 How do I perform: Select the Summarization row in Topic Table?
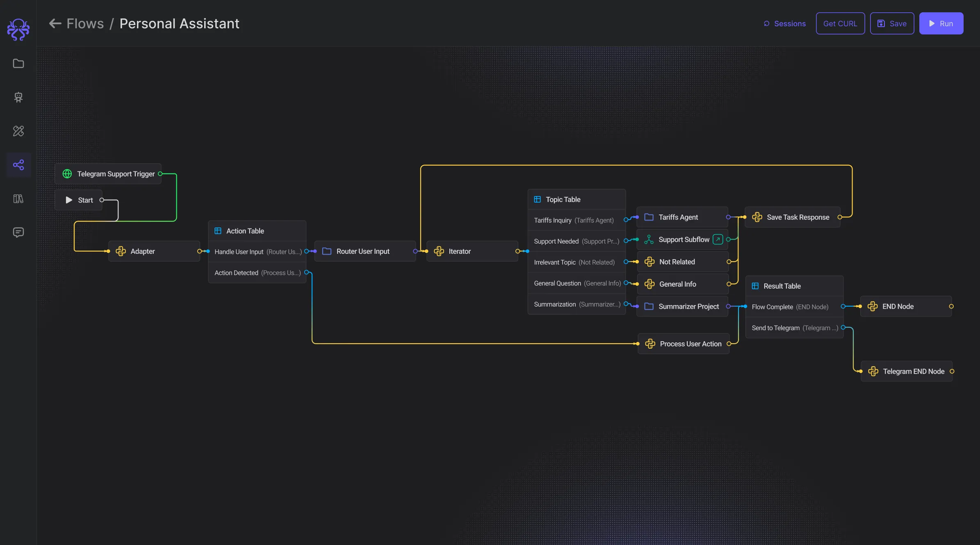(x=577, y=304)
